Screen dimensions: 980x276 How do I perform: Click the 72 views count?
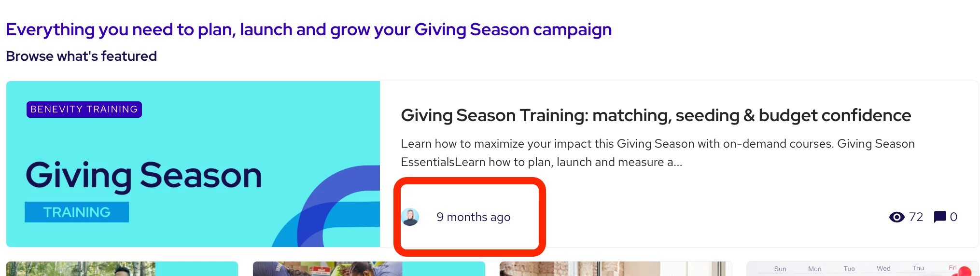916,217
